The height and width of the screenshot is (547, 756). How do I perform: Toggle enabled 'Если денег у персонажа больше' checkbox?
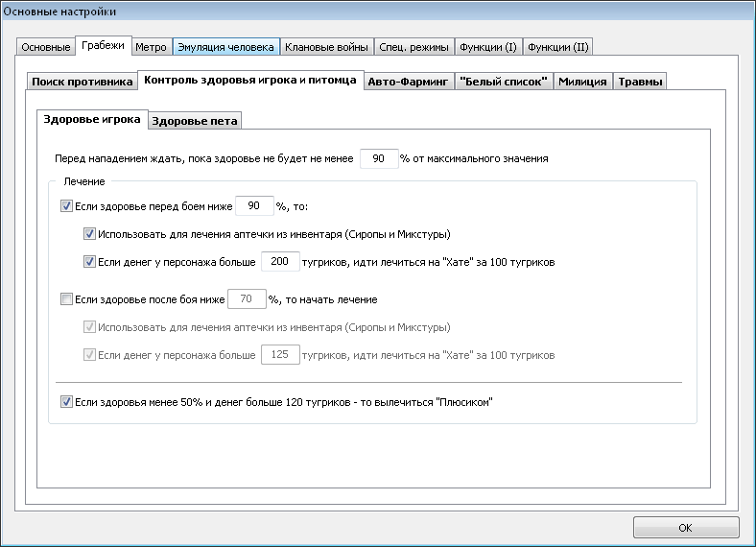(89, 262)
